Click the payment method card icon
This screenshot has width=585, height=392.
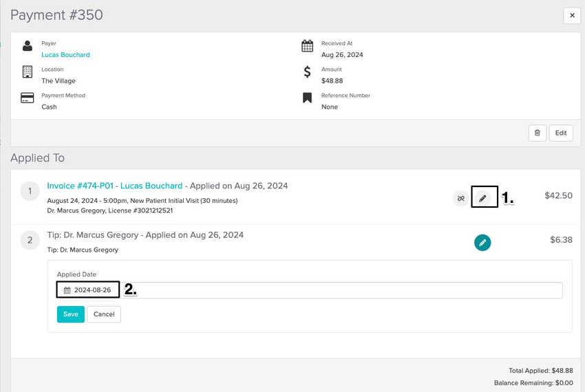click(28, 98)
